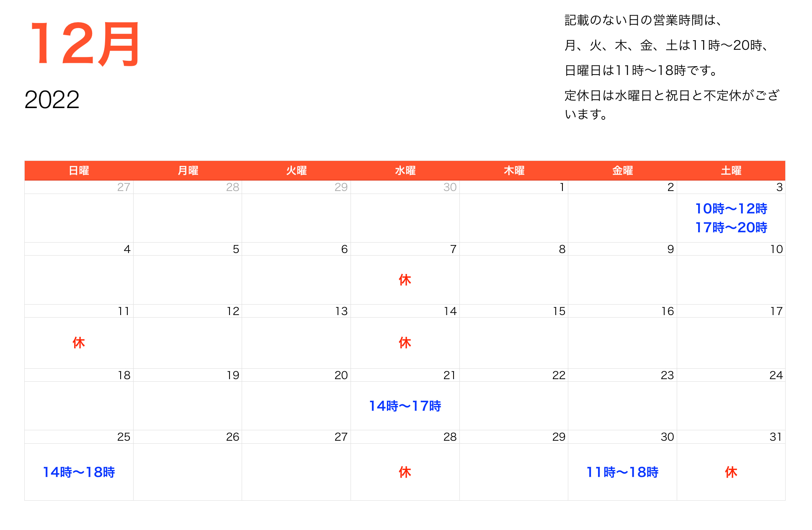Select the 11時〜18時 entry on December 30

pos(622,472)
